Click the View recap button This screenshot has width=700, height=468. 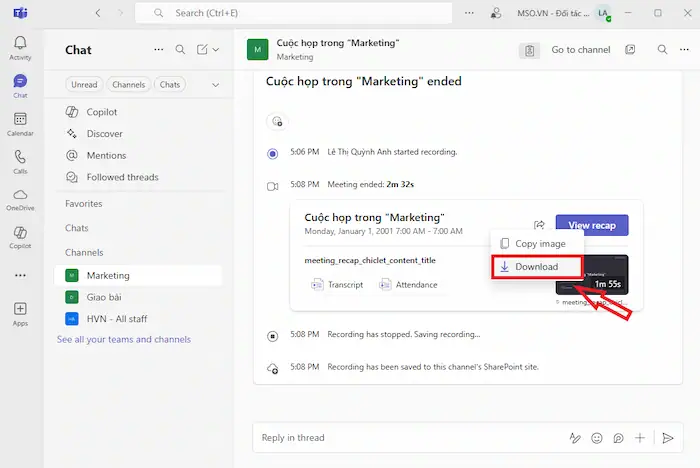pos(591,225)
